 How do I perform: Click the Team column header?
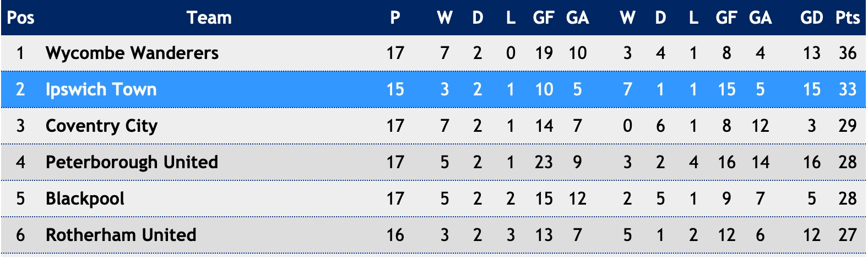pyautogui.click(x=209, y=18)
